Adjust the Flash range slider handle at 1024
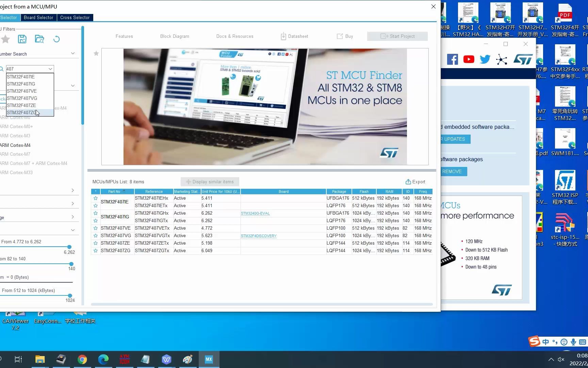Screen dimensions: 588x368 pos(70,296)
